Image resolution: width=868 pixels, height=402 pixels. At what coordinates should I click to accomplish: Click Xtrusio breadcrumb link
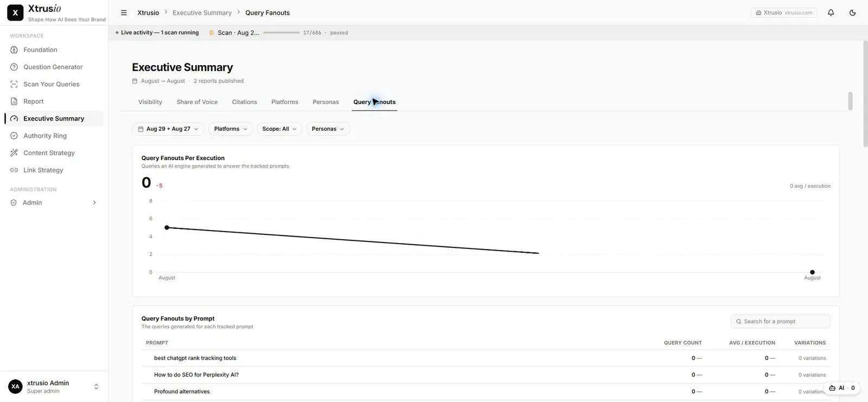[x=148, y=12]
